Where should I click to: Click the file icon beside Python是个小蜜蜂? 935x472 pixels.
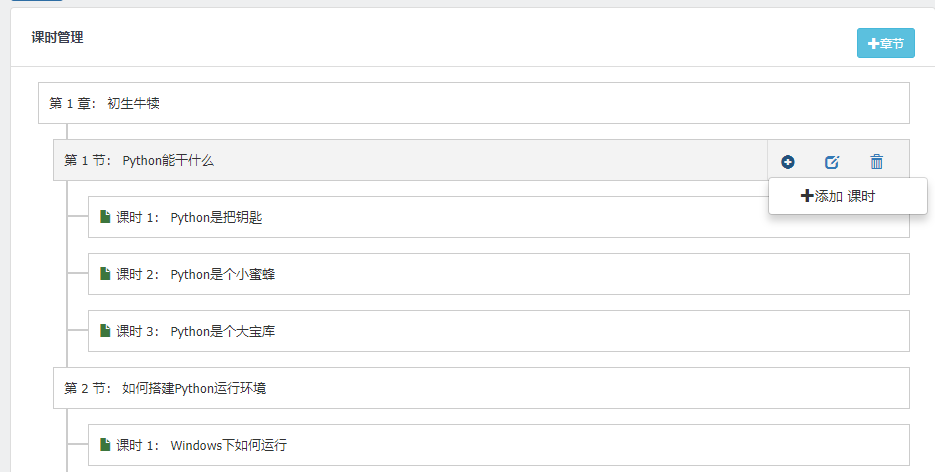pos(105,274)
